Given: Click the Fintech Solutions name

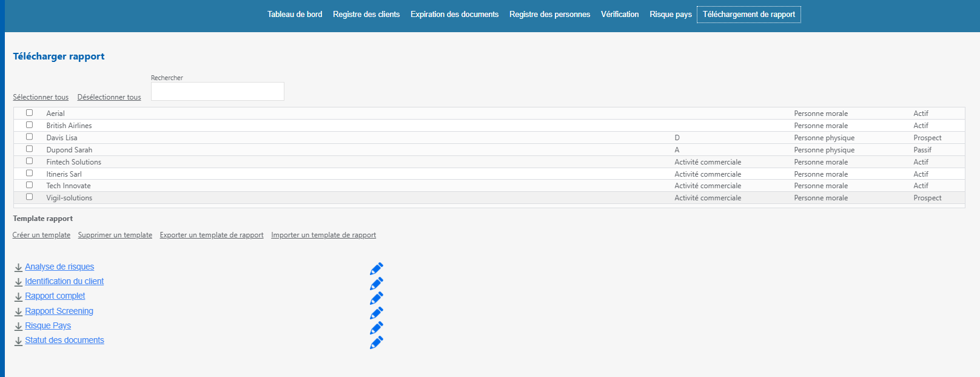Looking at the screenshot, I should tap(73, 162).
